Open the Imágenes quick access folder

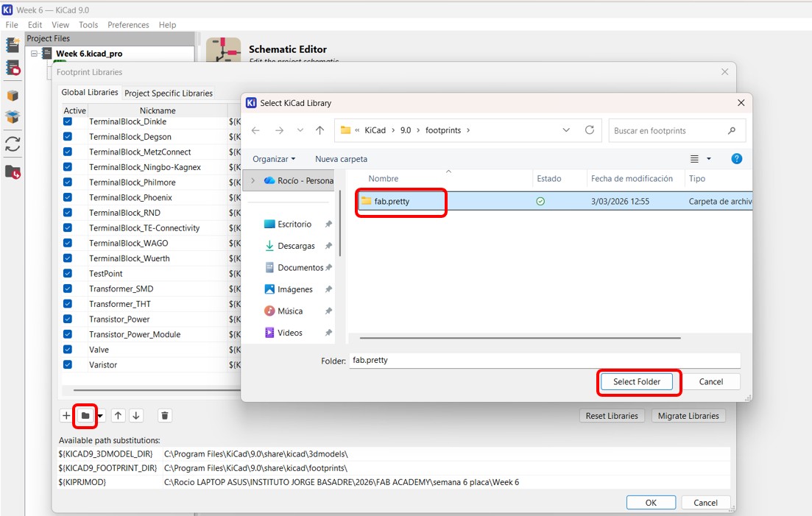294,289
